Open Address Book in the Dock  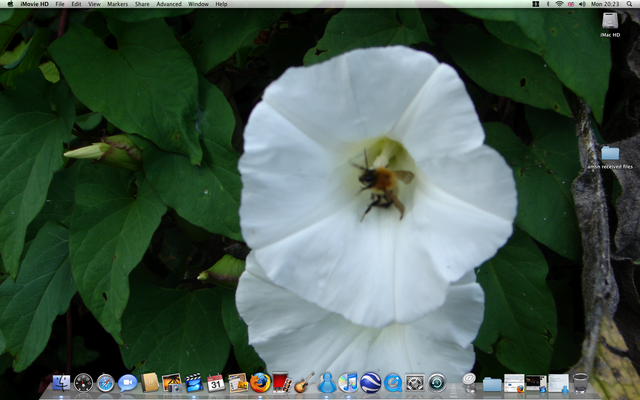[x=150, y=383]
